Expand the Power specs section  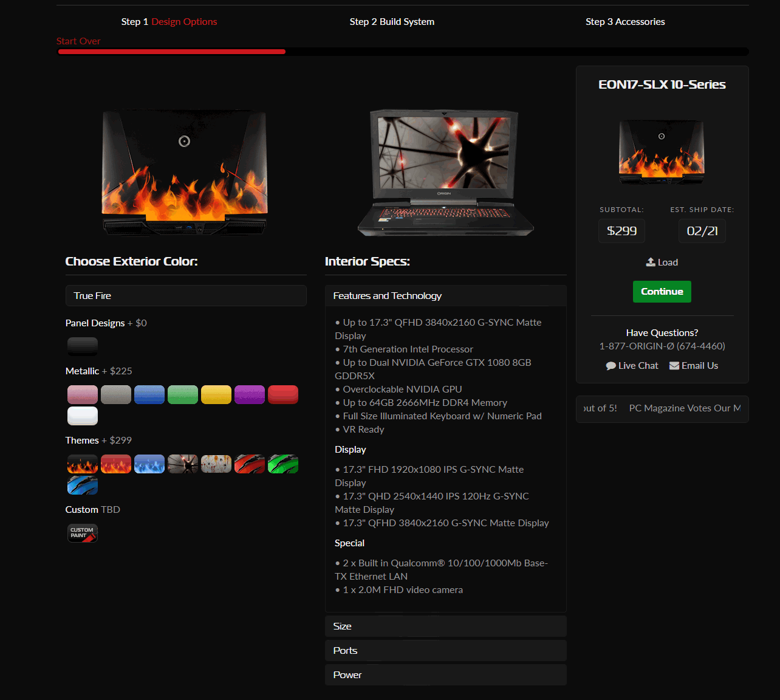[x=446, y=675]
